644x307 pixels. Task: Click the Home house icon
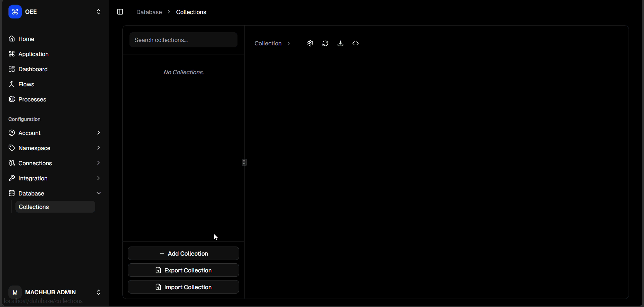pos(12,39)
